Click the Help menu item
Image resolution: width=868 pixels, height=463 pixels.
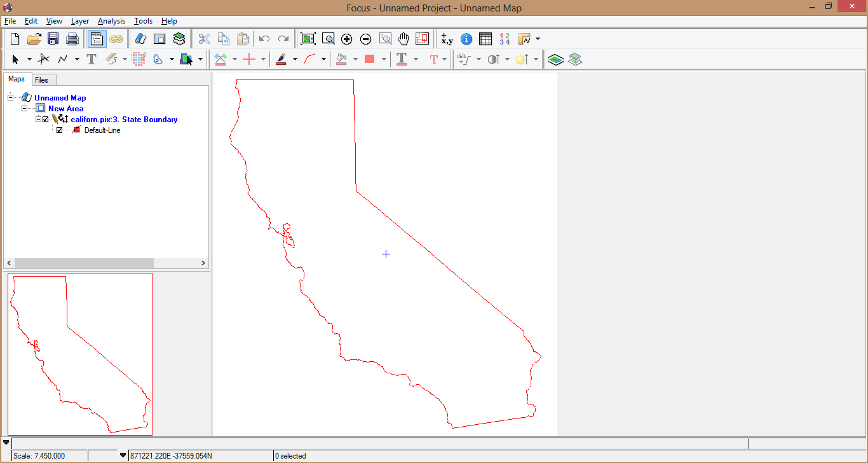coord(169,21)
